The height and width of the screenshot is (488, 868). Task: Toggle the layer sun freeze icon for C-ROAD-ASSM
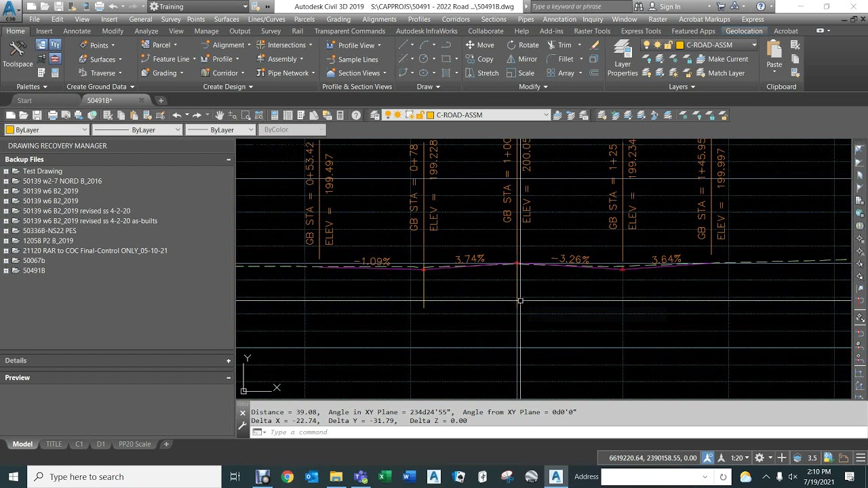pyautogui.click(x=398, y=115)
